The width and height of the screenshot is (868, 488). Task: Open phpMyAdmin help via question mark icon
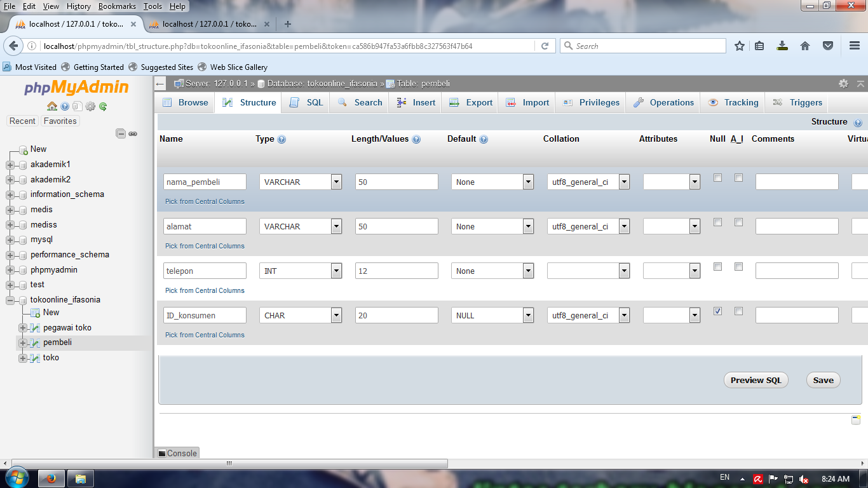click(x=65, y=107)
